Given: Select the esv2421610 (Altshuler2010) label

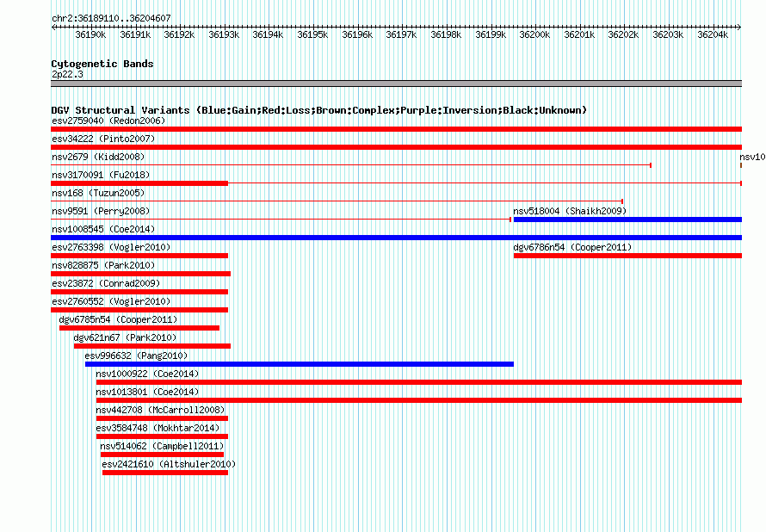Looking at the screenshot, I should click(x=169, y=464).
